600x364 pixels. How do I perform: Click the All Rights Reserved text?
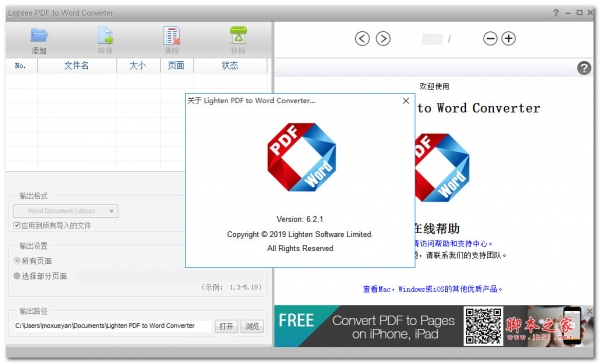point(300,248)
